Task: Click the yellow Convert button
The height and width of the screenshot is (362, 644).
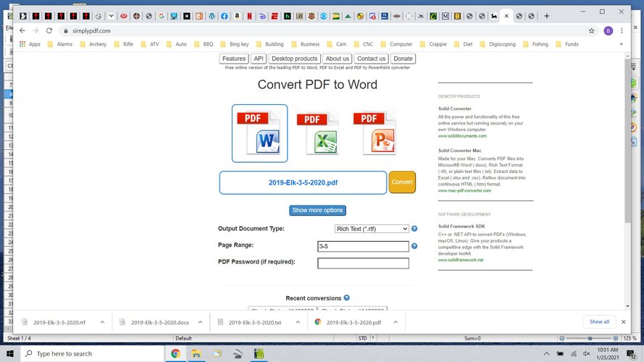Action: (x=402, y=182)
